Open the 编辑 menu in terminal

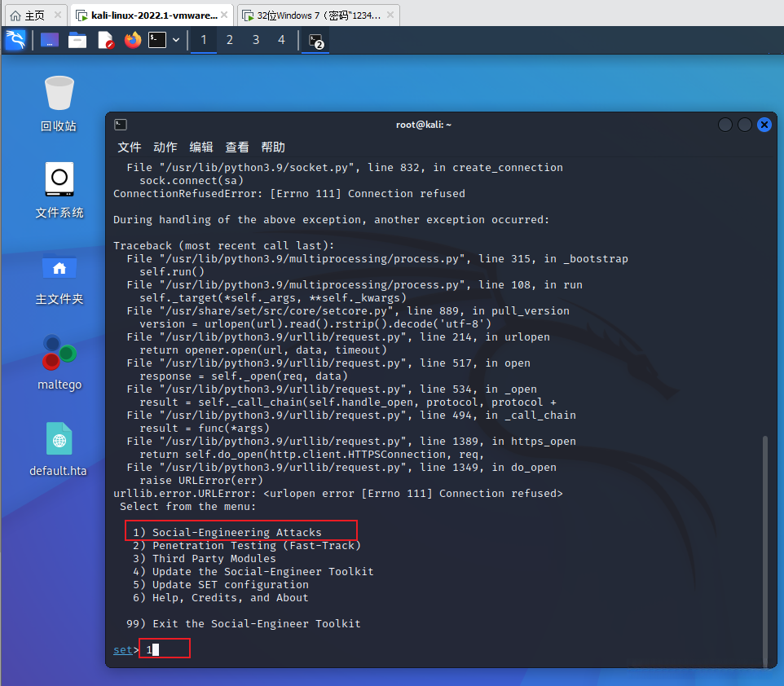click(x=201, y=147)
